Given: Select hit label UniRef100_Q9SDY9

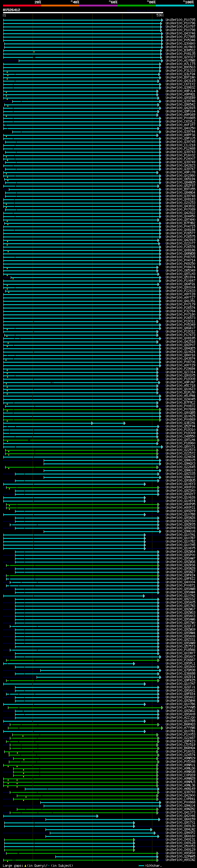Looking at the screenshot, I should [180, 511].
